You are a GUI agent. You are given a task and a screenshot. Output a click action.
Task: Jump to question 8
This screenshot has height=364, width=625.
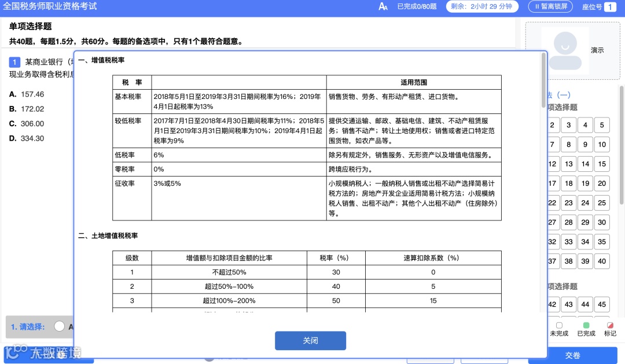pyautogui.click(x=568, y=144)
